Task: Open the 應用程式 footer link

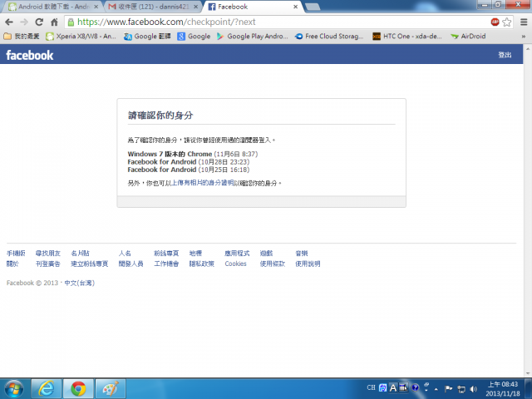Action: coord(237,253)
